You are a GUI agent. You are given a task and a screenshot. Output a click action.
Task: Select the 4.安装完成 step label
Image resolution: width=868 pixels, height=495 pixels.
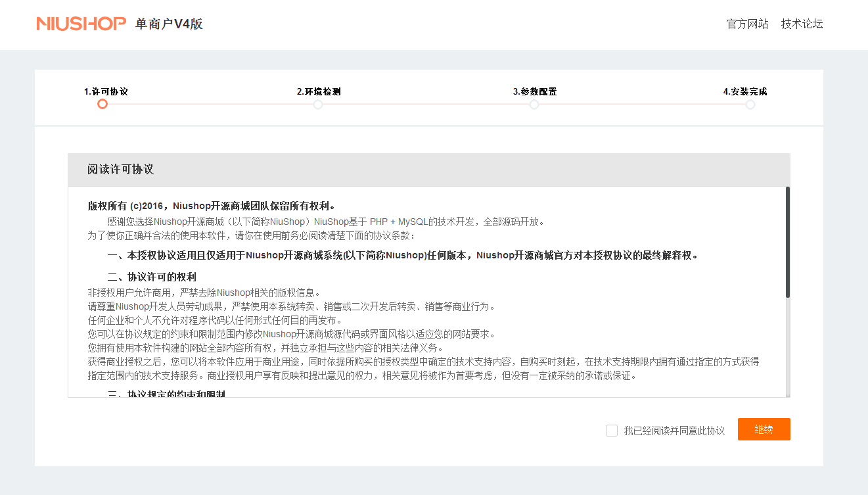(745, 91)
